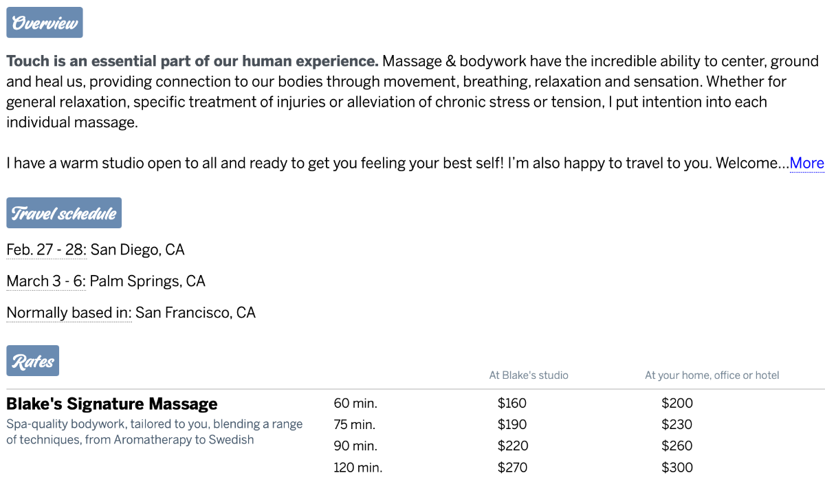Select the 120 min. duration row
Screen dimensions: 825x504
(358, 468)
